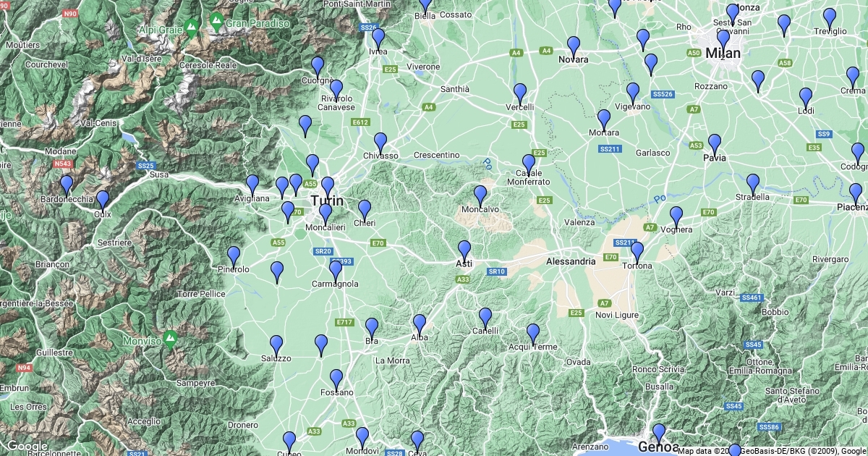Click the blue marker pin over Turin
868x456 pixels.
[x=328, y=188]
